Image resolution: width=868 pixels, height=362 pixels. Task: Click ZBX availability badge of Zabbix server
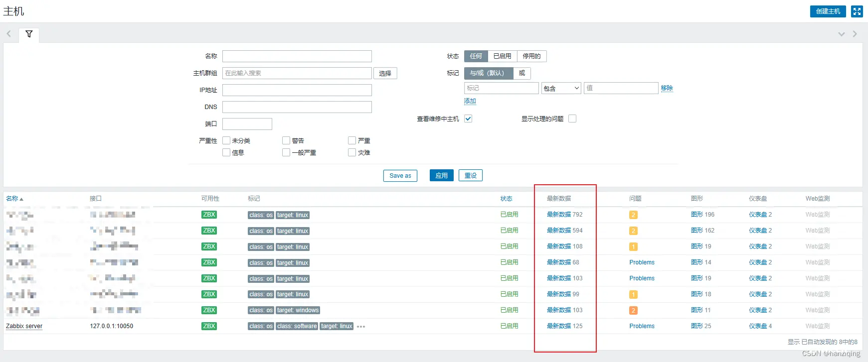pos(209,326)
